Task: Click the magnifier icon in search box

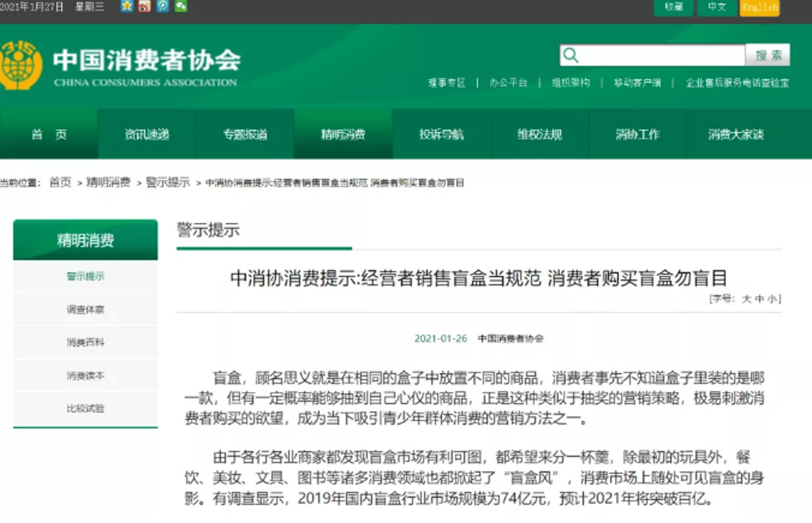Action: (571, 56)
